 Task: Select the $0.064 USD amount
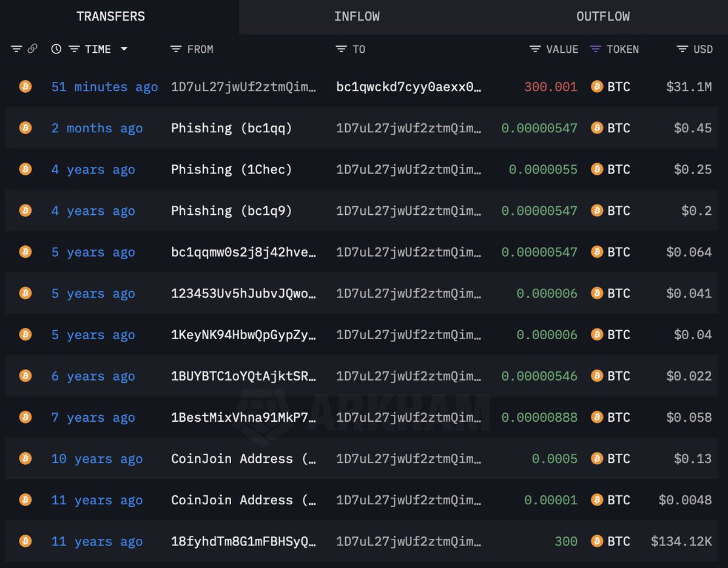coord(689,252)
